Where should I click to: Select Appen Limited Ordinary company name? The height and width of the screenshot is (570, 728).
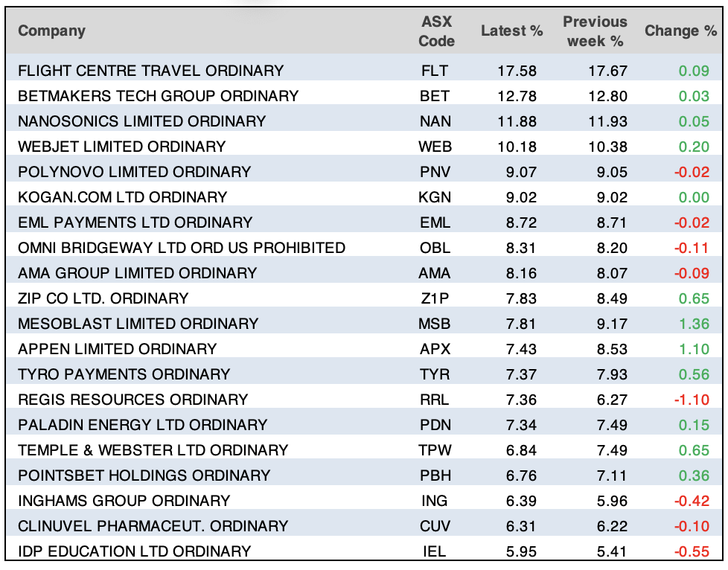[117, 349]
